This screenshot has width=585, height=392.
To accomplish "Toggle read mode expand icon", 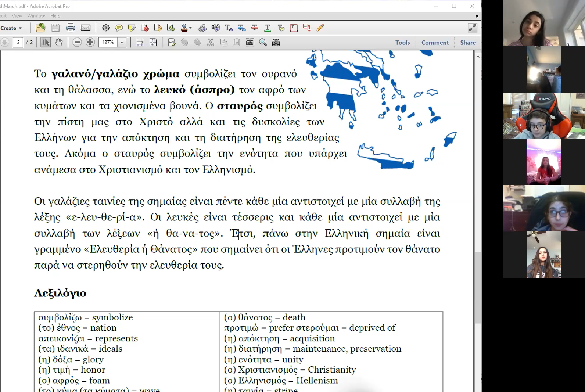I will coord(473,28).
